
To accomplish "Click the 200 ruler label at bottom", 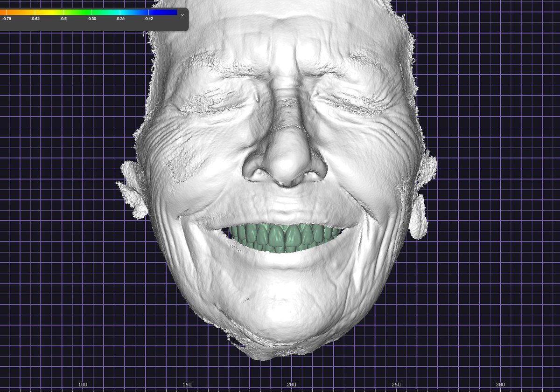I will pyautogui.click(x=291, y=385).
